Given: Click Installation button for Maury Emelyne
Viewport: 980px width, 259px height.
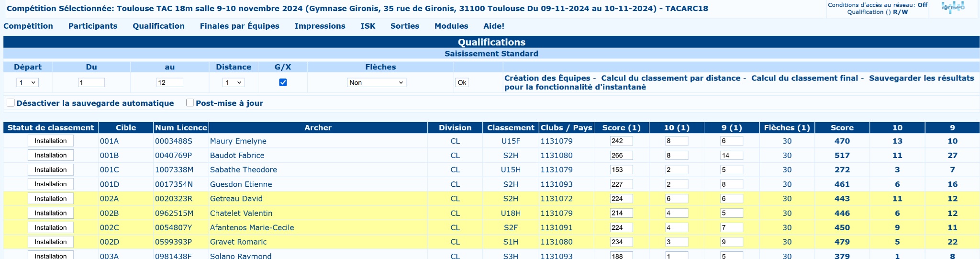Looking at the screenshot, I should pyautogui.click(x=51, y=141).
